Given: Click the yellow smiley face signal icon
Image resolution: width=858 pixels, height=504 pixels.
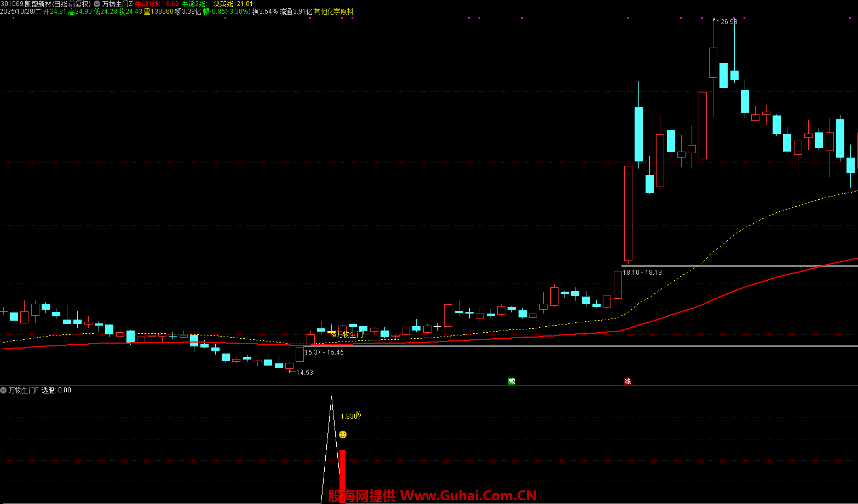Looking at the screenshot, I should click(343, 435).
